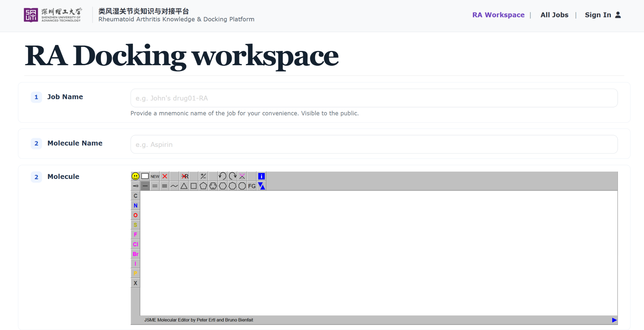644x330 pixels.
Task: Select bromine atom Br
Action: pyautogui.click(x=136, y=254)
